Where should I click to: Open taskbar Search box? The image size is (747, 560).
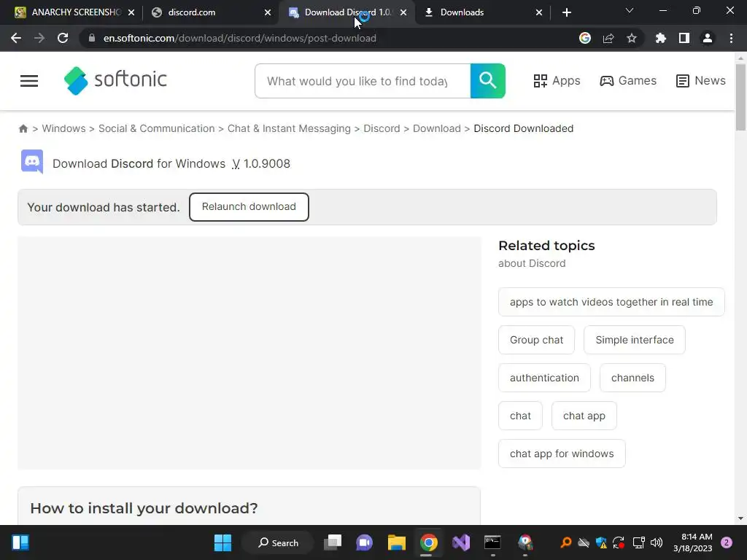tap(278, 542)
